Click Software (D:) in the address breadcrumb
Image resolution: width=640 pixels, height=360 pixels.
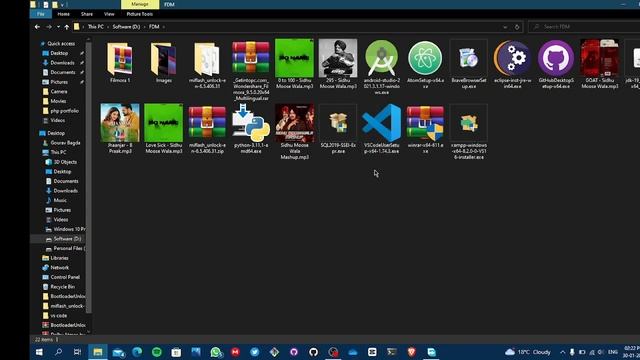(x=126, y=27)
